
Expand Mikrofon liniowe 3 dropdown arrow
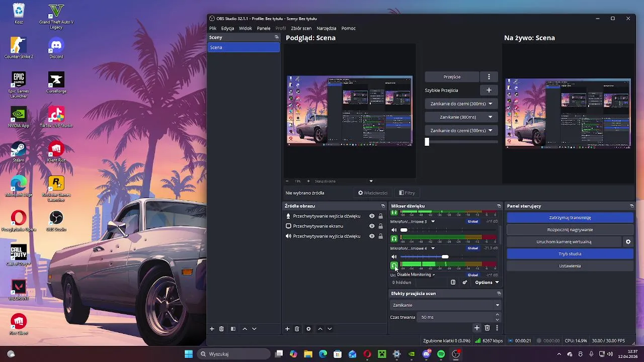pos(433,221)
